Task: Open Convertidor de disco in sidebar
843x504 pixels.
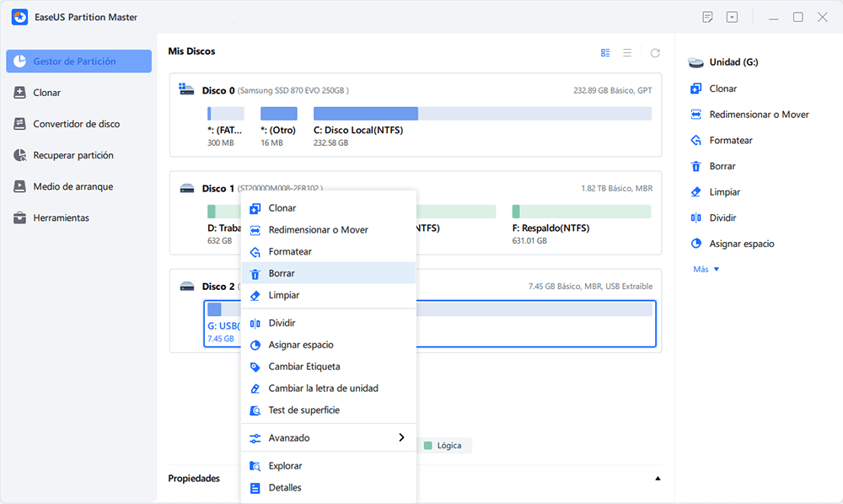Action: pos(78,124)
